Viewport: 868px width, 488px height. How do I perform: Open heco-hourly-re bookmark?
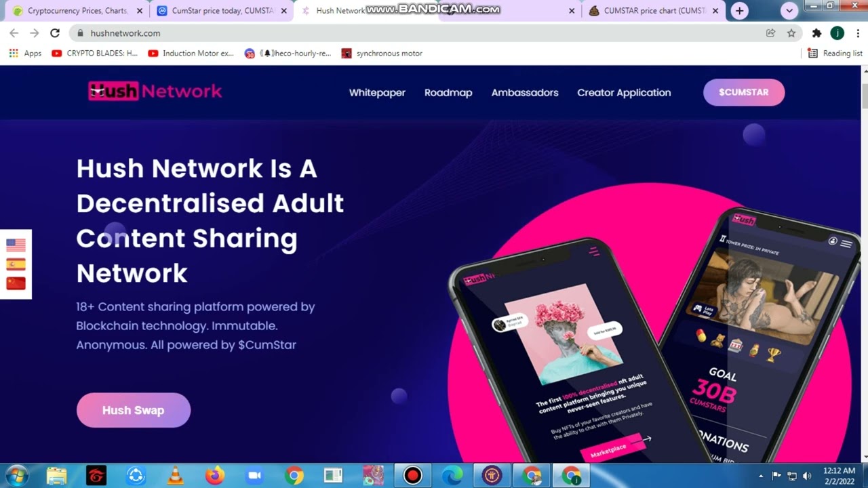288,53
